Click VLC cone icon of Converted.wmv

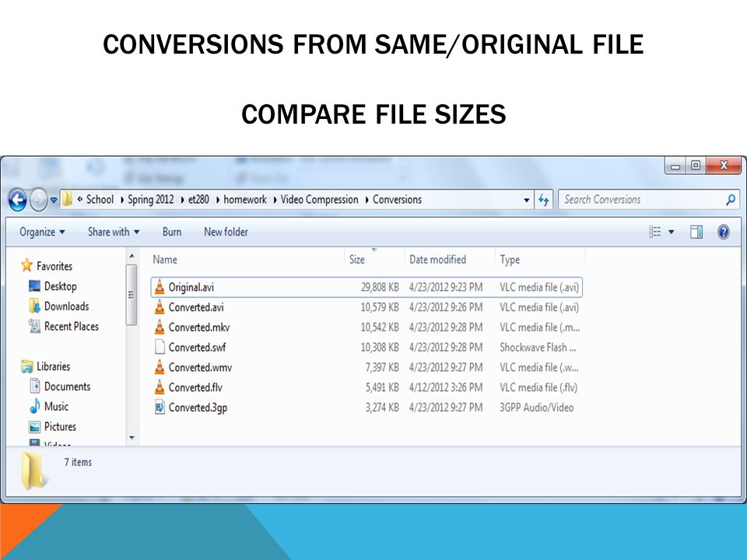[160, 366]
